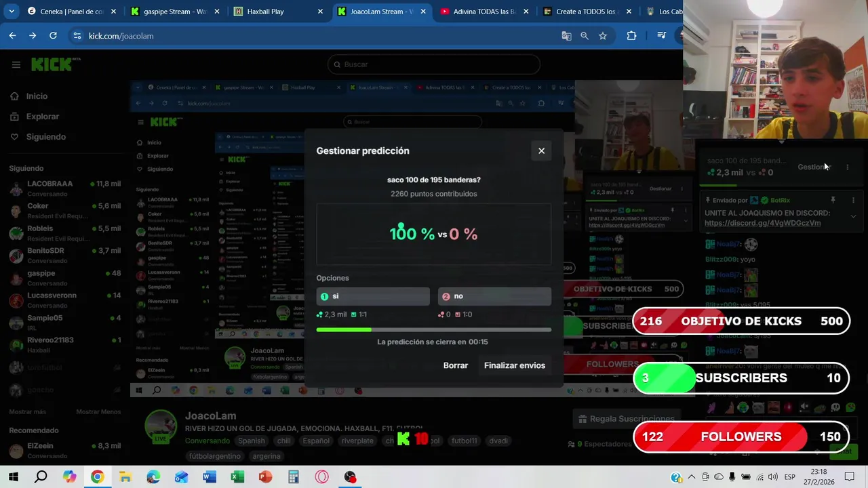The image size is (868, 488).
Task: Open BenitoSDR channel in sidebar
Action: coord(65,256)
